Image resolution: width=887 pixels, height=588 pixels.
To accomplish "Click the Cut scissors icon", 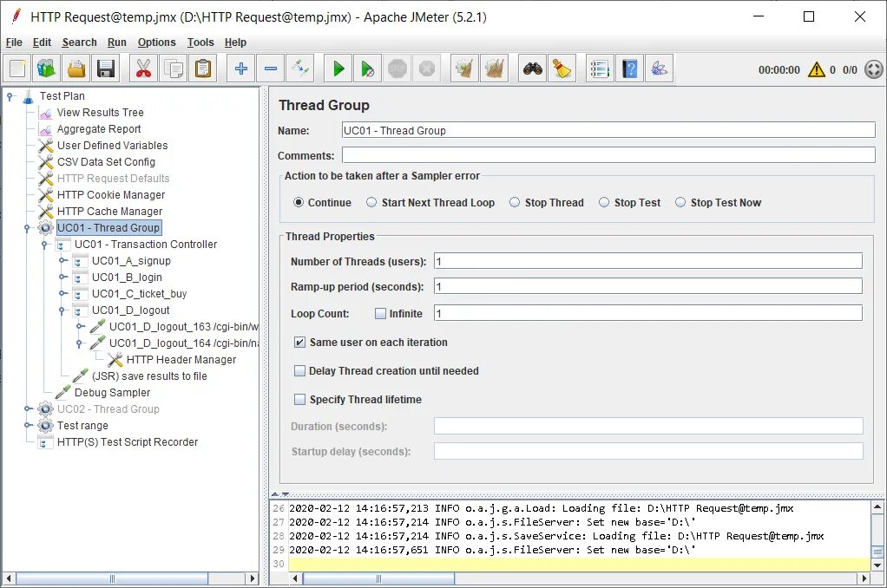I will [x=144, y=69].
